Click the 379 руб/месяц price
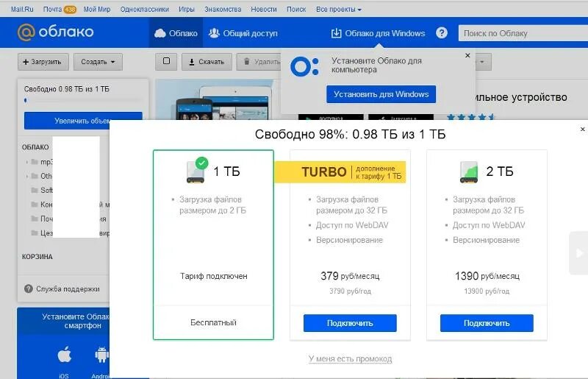 (350, 276)
